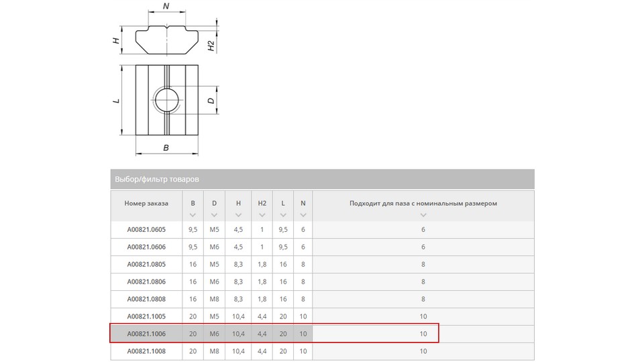Click the 'Выбор/фильтр товаров' header bar
The width and height of the screenshot is (644, 362).
click(x=322, y=180)
